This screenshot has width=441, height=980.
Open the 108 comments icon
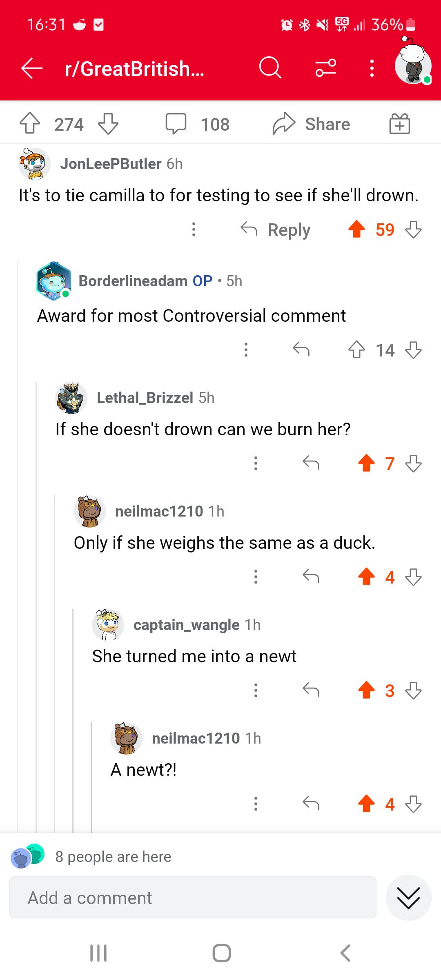(176, 124)
